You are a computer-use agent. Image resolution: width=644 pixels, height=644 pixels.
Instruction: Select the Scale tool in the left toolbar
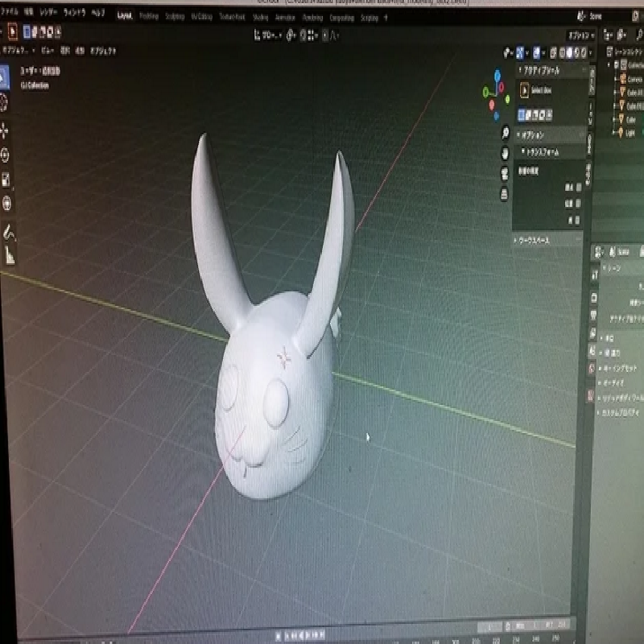5,179
